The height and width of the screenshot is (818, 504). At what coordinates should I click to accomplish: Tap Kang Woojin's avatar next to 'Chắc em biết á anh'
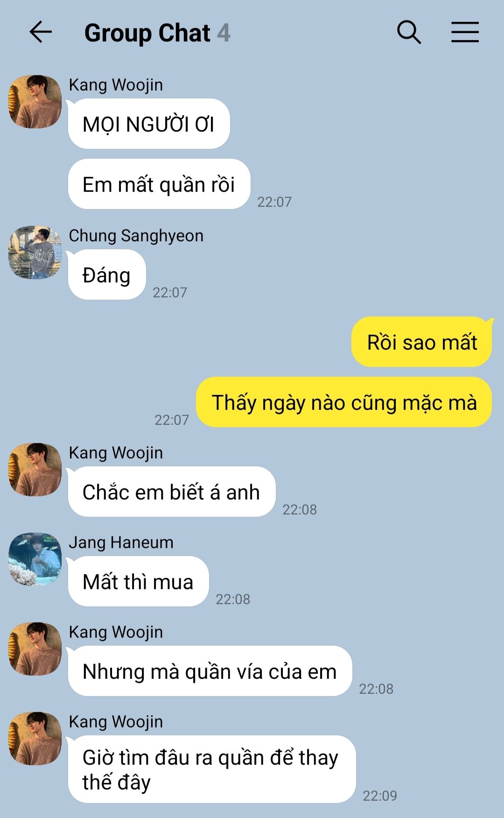coord(35,470)
